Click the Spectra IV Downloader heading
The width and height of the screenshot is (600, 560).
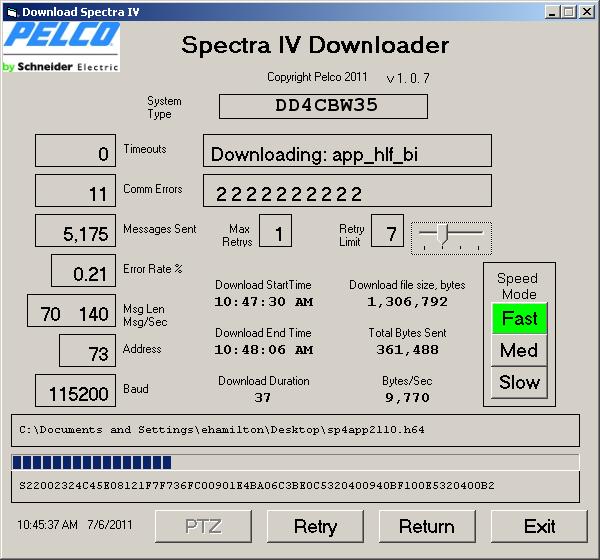pos(315,45)
